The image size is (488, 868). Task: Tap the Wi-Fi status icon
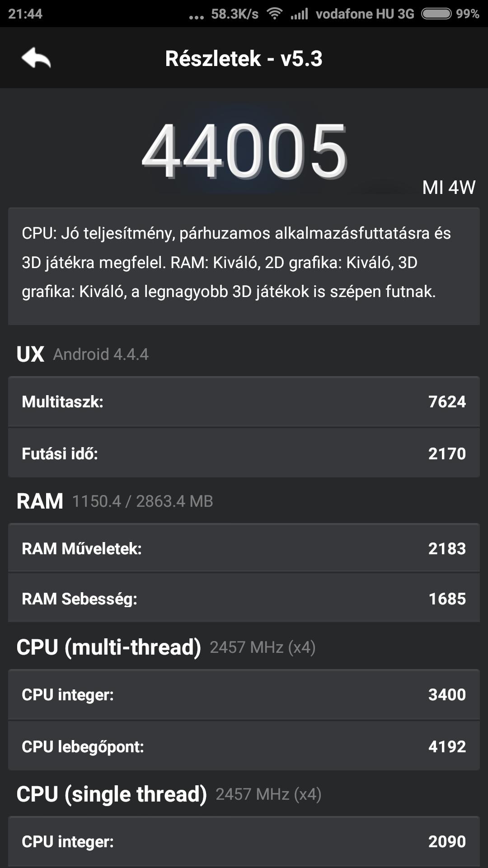[274, 14]
